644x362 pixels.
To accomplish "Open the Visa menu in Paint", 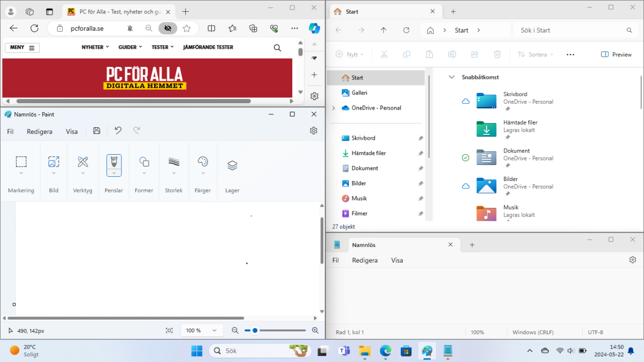I will click(x=71, y=132).
